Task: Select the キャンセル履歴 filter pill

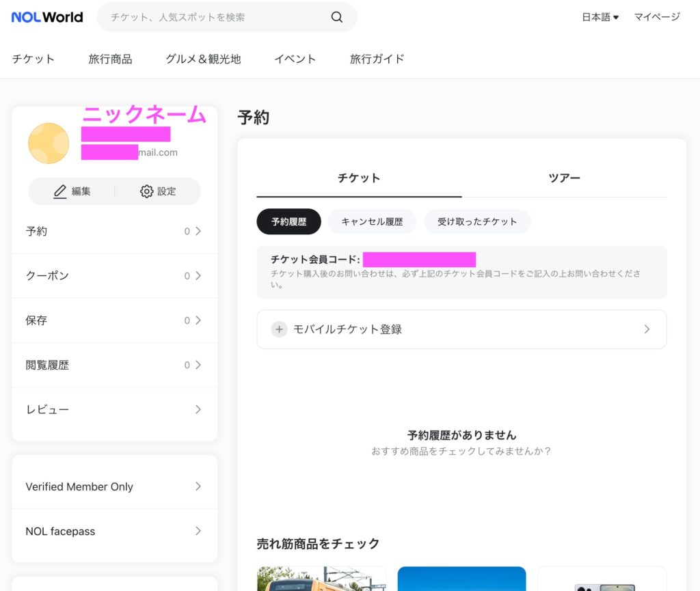Action: pos(372,221)
